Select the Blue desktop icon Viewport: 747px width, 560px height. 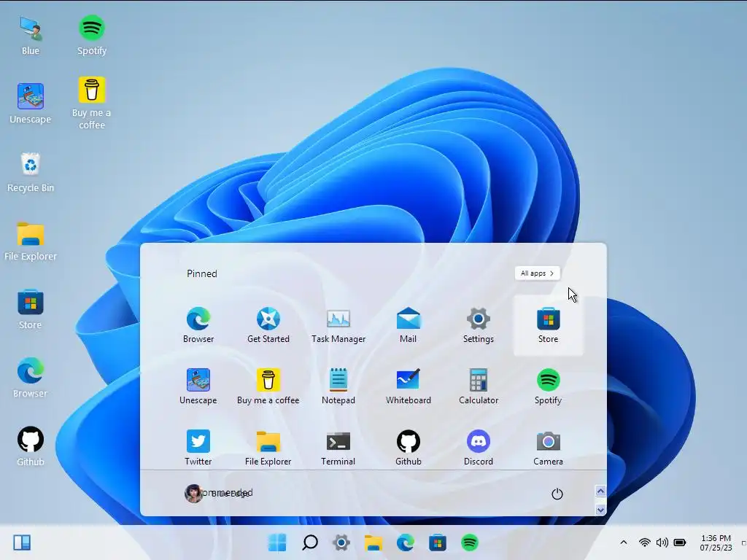click(x=31, y=36)
